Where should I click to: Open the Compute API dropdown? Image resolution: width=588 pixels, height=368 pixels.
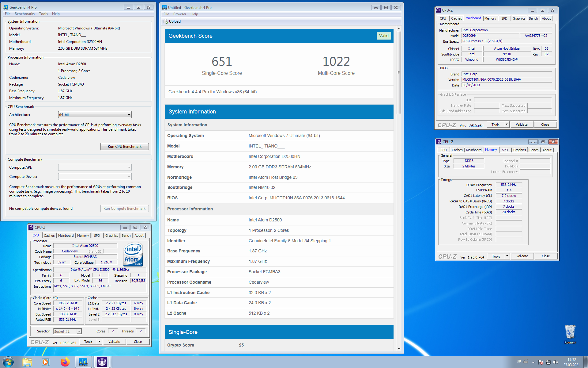click(95, 167)
